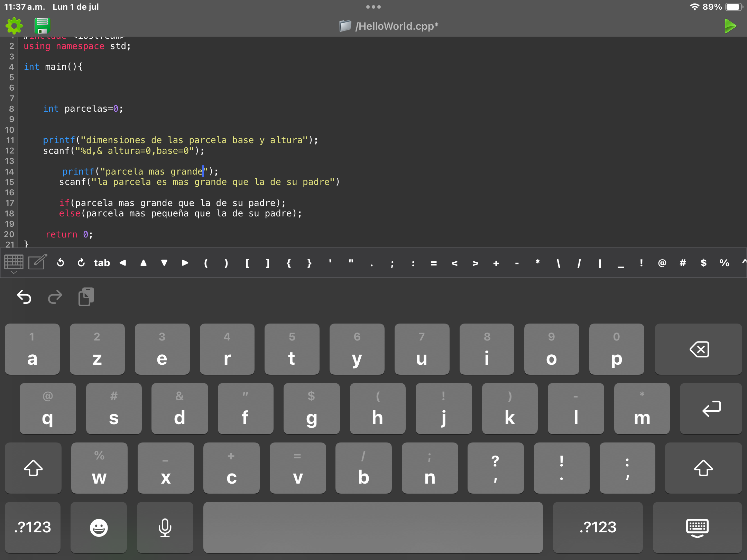
Task: Tap the pencil edit icon in toolbar
Action: (37, 262)
